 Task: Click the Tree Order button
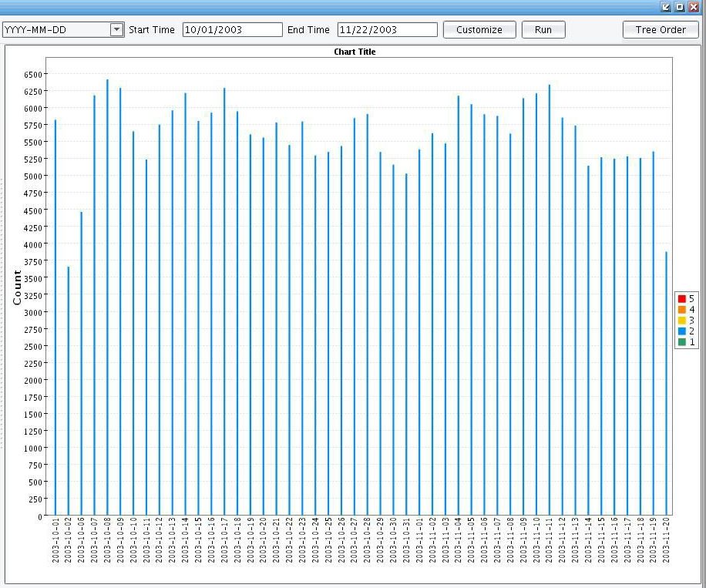point(660,30)
